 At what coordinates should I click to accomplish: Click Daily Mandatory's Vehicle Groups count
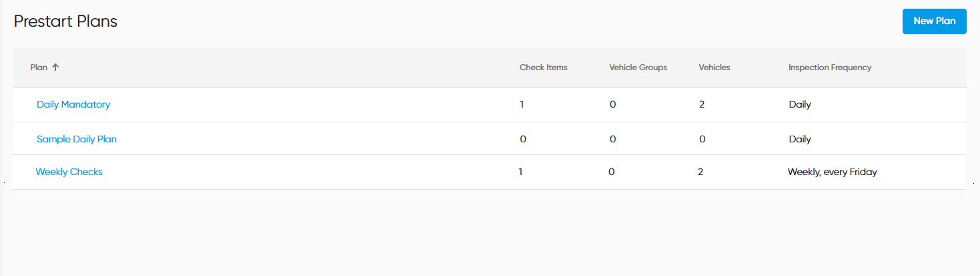pyautogui.click(x=612, y=104)
